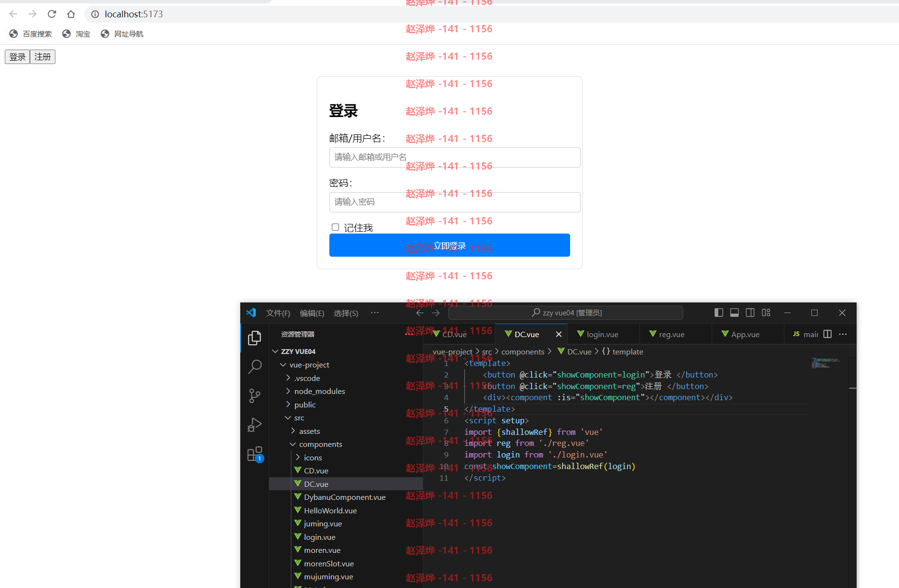Expand the assets folder
Viewport: 899px width, 588px height.
(x=293, y=431)
